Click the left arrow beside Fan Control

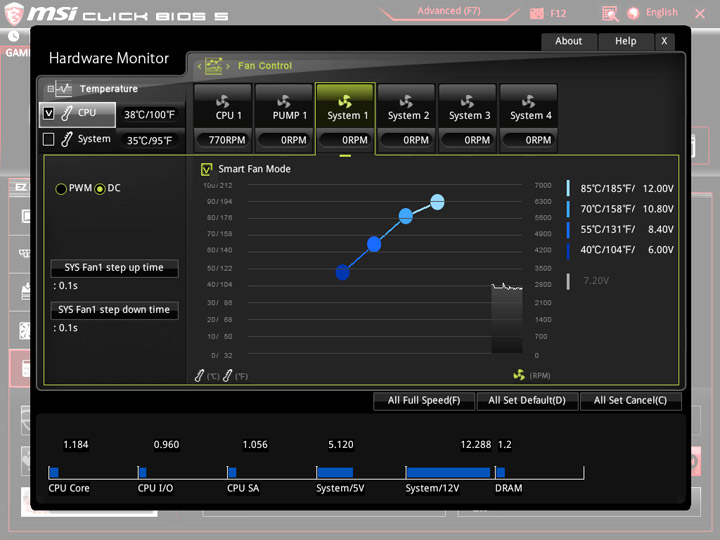pos(199,67)
